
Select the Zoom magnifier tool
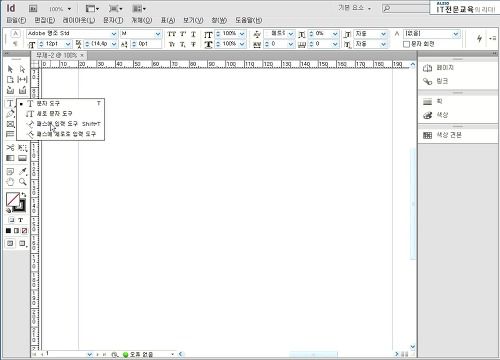coord(22,182)
